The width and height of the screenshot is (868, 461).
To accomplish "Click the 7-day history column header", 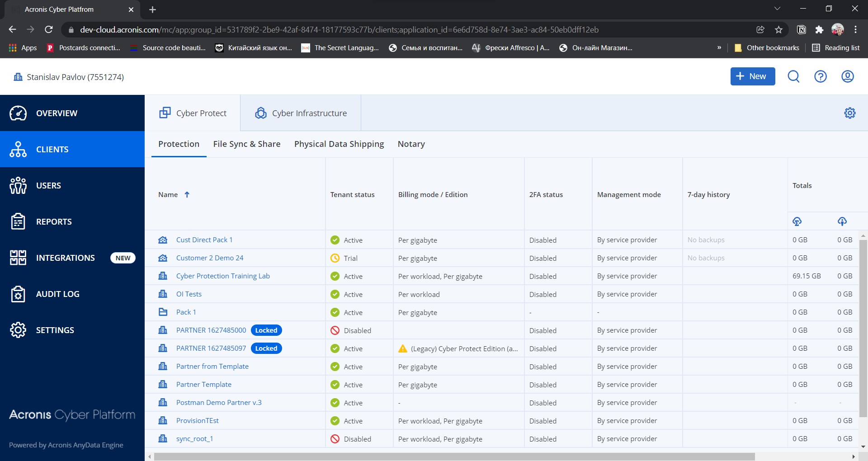I will [x=708, y=194].
